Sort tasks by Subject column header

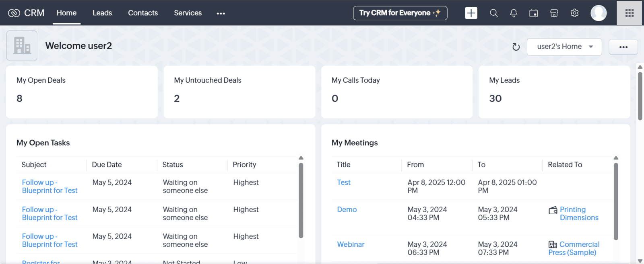tap(34, 165)
